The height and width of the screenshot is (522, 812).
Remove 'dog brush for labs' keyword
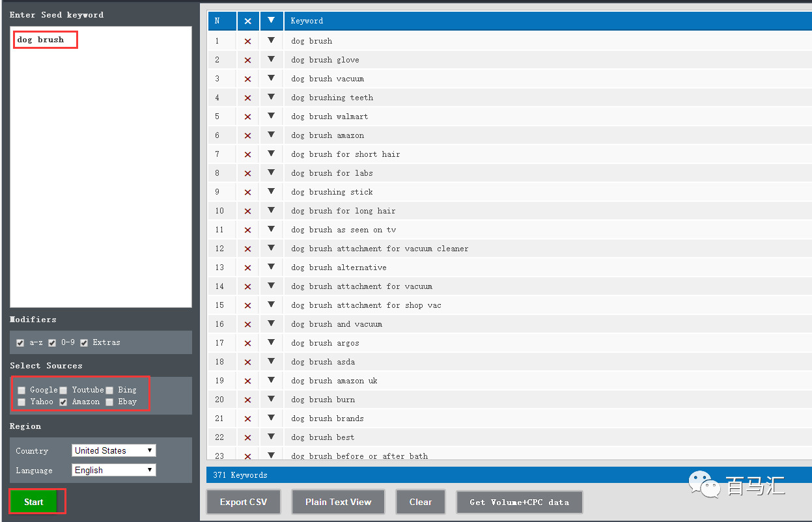point(247,173)
